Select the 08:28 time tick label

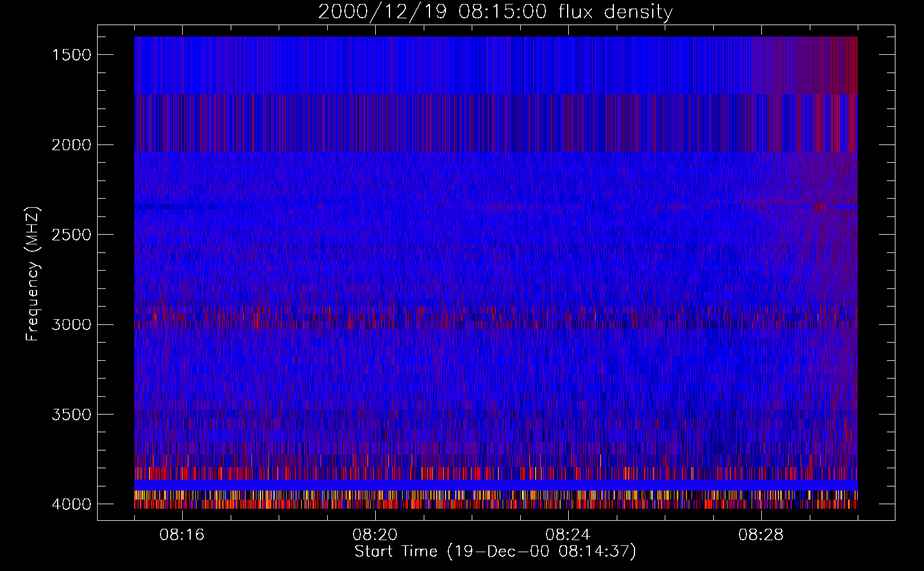pos(761,535)
